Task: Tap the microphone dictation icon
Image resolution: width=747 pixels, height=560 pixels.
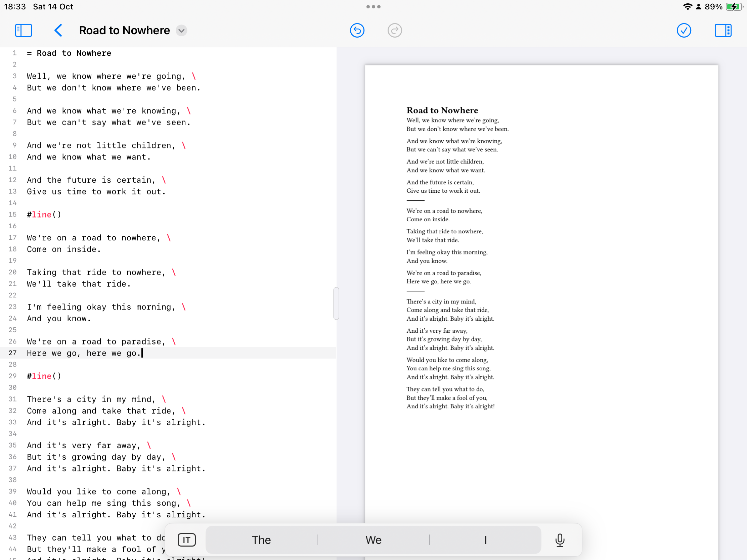Action: (x=560, y=540)
